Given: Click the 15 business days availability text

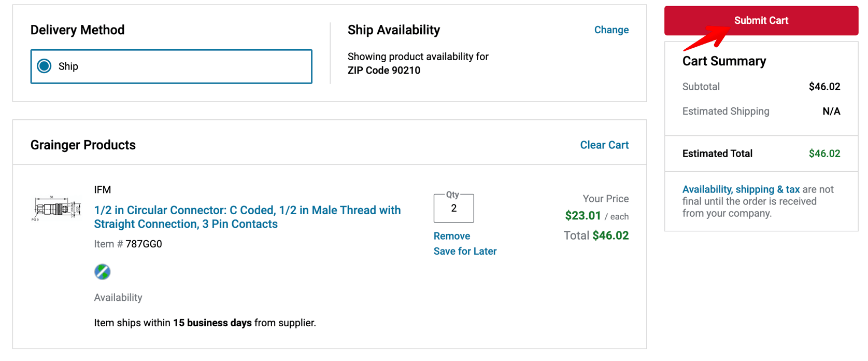Looking at the screenshot, I should tap(212, 323).
